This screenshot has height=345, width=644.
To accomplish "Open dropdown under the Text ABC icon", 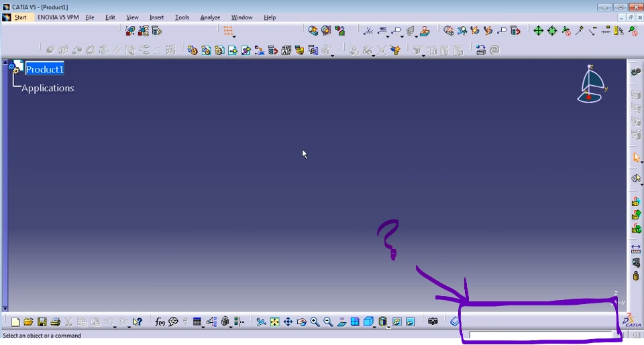I will (388, 36).
